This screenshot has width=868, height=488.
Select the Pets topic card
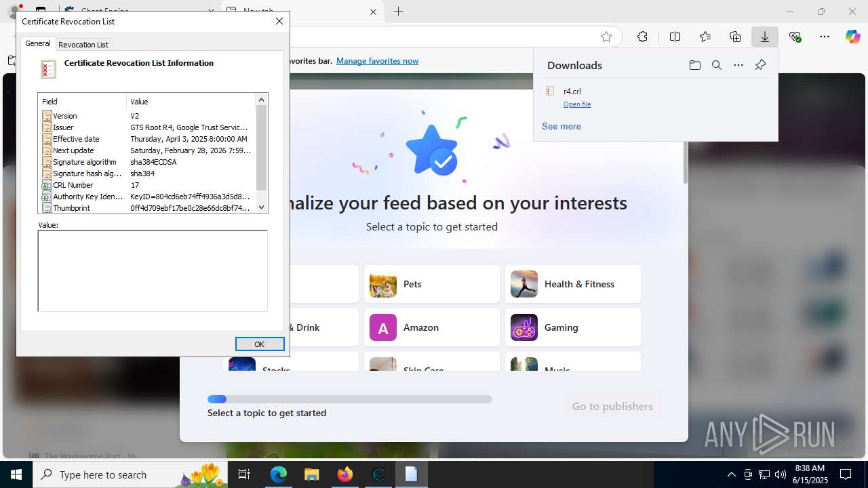tap(432, 284)
